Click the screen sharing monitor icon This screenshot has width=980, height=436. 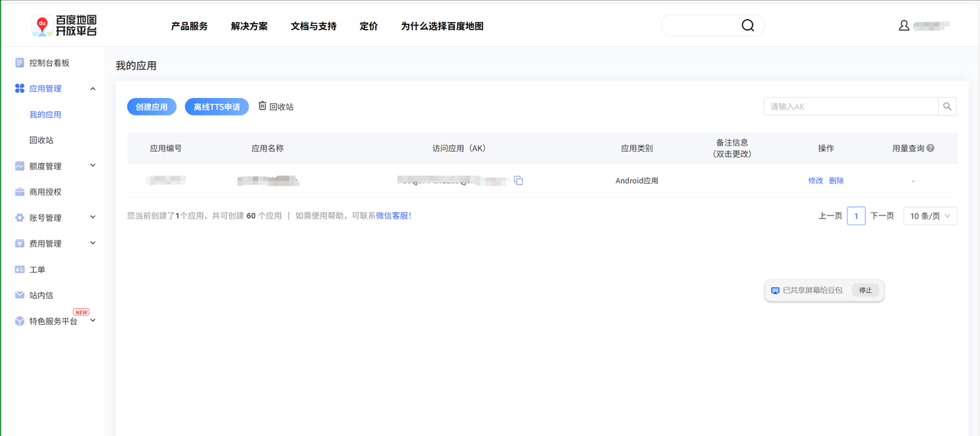[775, 290]
